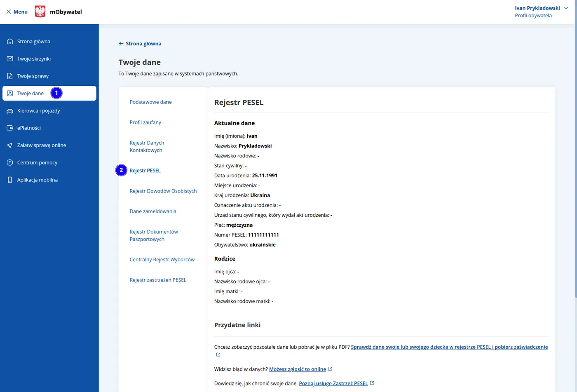Go back via Strona główna breadcrumb link
This screenshot has height=392, width=577.
coord(143,44)
